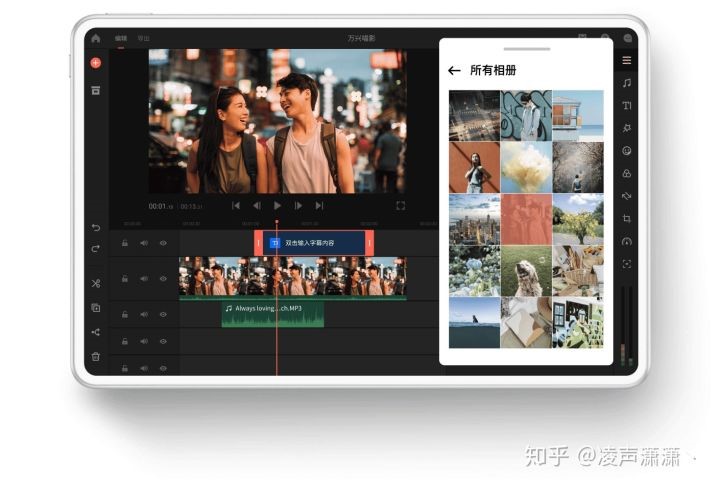
Task: Mute the Always loving audio track
Action: [x=144, y=315]
